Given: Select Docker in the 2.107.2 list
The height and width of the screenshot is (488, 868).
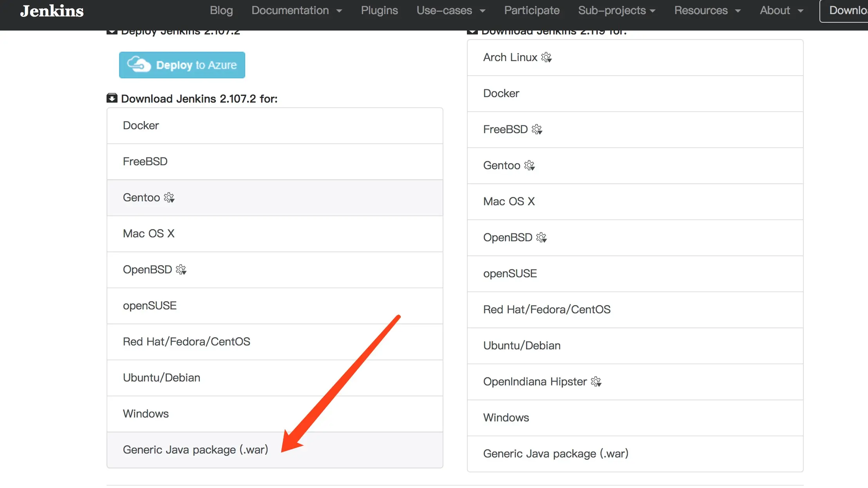Looking at the screenshot, I should (141, 126).
